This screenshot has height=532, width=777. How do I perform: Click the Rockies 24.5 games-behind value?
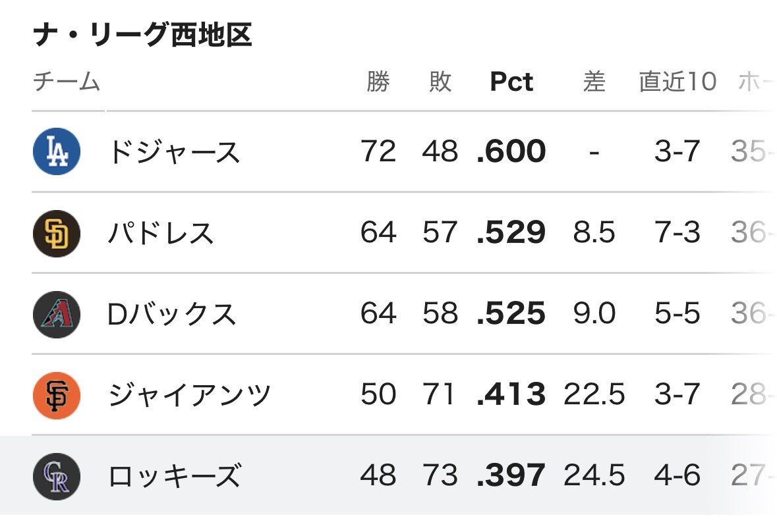click(x=594, y=475)
